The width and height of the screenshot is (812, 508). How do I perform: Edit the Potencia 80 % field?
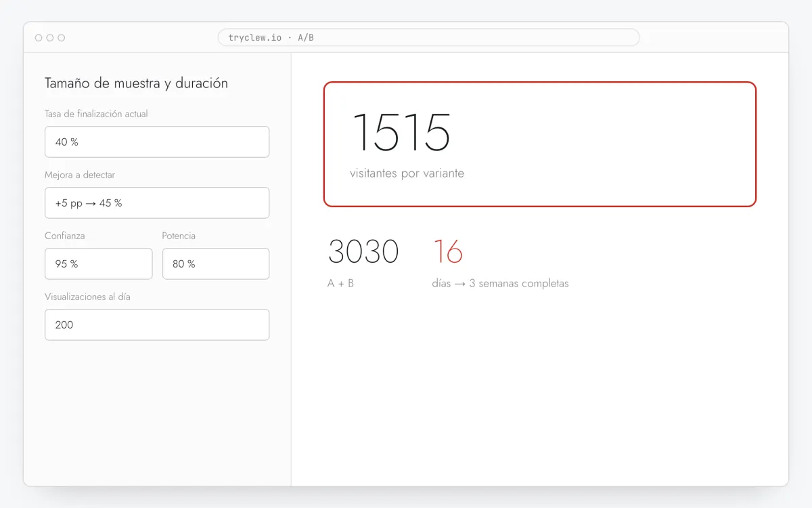coord(216,263)
